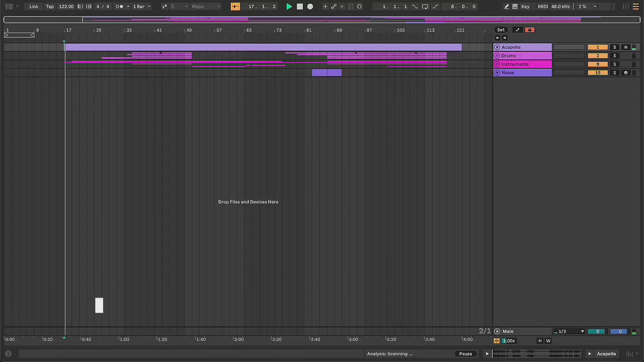The width and height of the screenshot is (644, 362).
Task: Unfold the Drums group track
Action: pos(497,56)
